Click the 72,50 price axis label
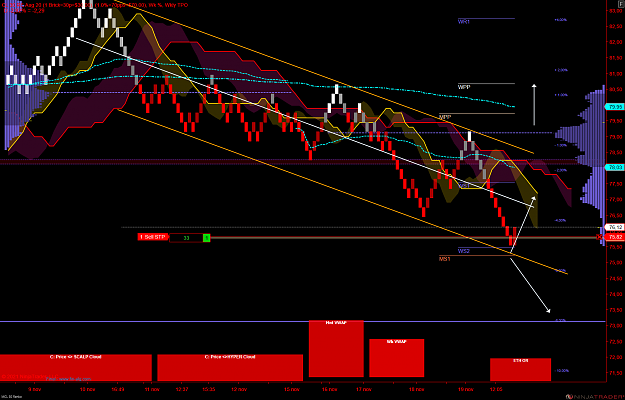625x400 pixels. click(x=616, y=341)
